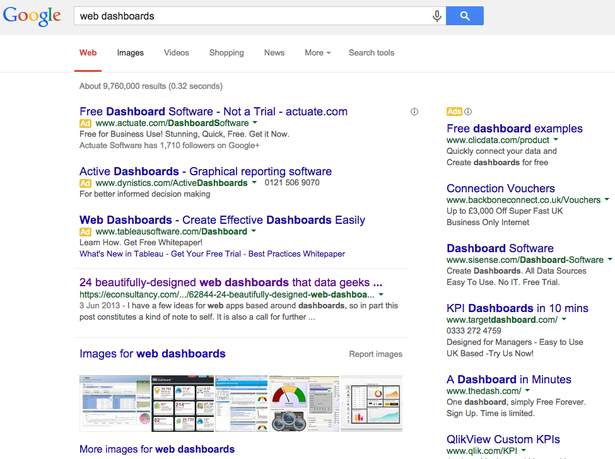The width and height of the screenshot is (615, 459).
Task: Select the Web tab
Action: point(88,53)
